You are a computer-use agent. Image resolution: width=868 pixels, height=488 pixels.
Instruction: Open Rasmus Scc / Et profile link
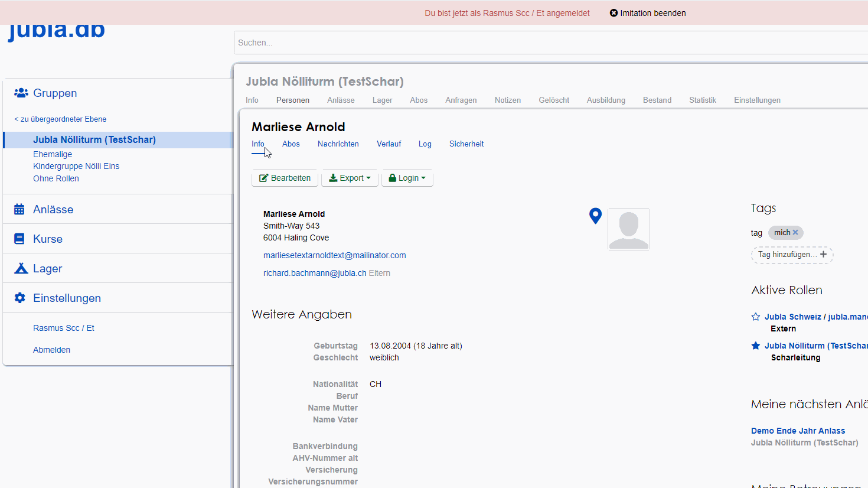(x=64, y=328)
